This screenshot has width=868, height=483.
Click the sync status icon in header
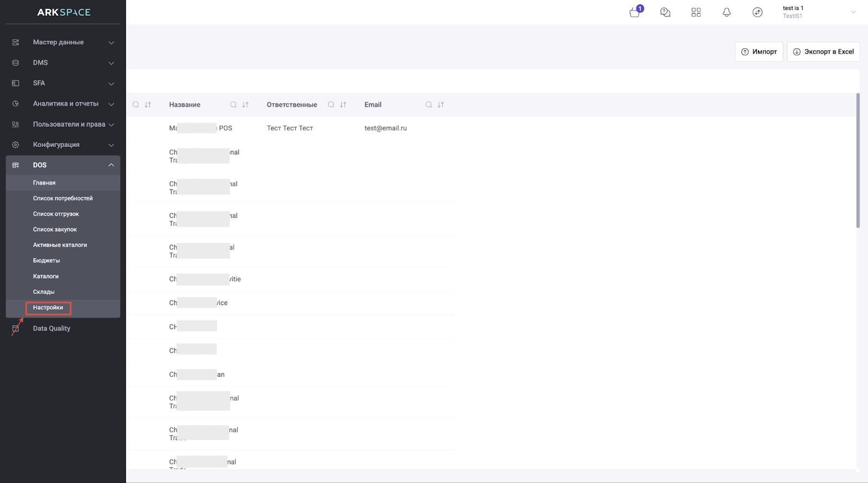pyautogui.click(x=757, y=12)
